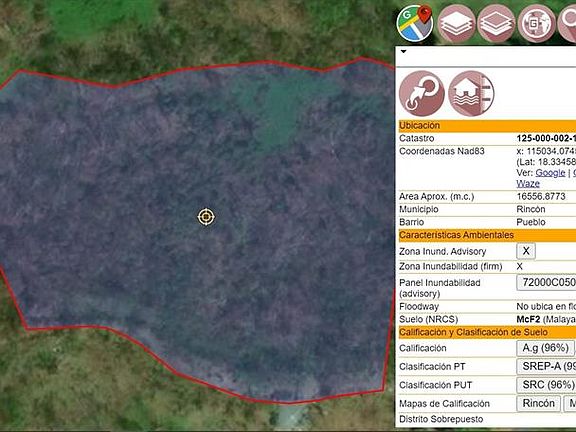This screenshot has height=432, width=576.
Task: Open the Google link in coordinates
Action: (550, 173)
